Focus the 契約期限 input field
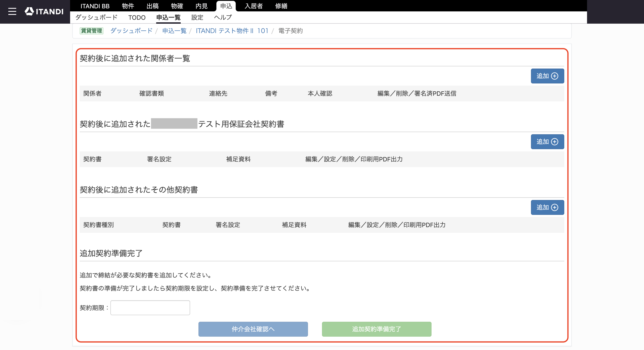644x350 pixels. pyautogui.click(x=150, y=308)
